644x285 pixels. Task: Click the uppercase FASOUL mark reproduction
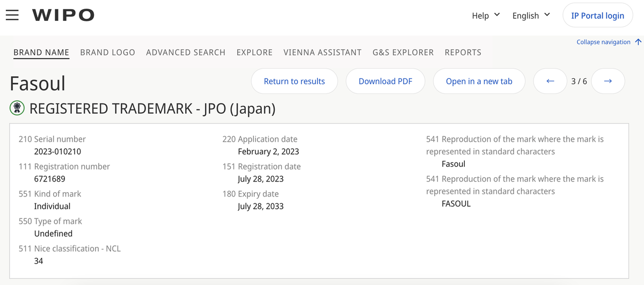click(x=456, y=204)
